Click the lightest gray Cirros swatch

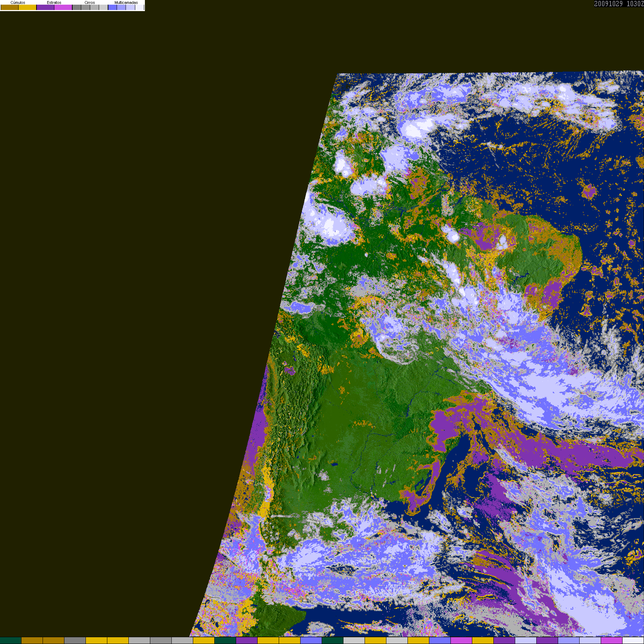point(103,7)
